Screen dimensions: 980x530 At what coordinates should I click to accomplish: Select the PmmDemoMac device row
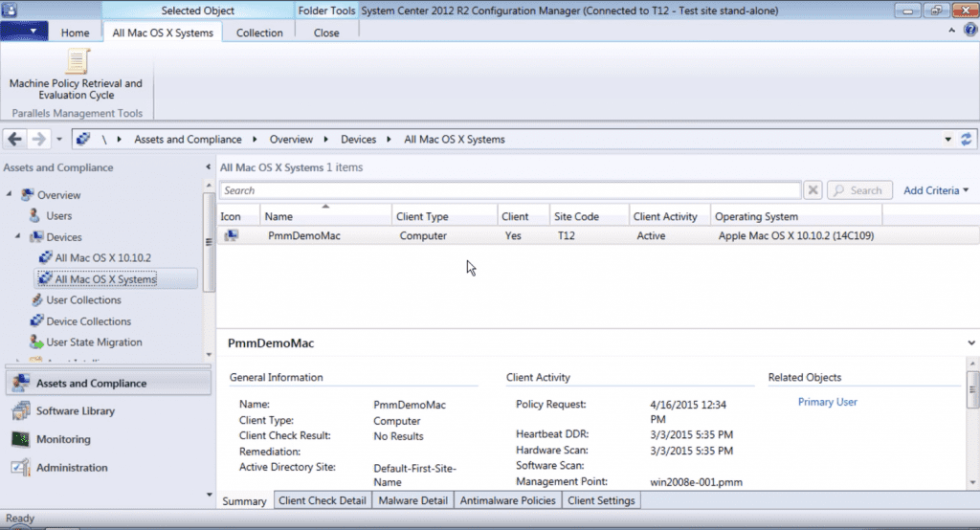(x=598, y=235)
